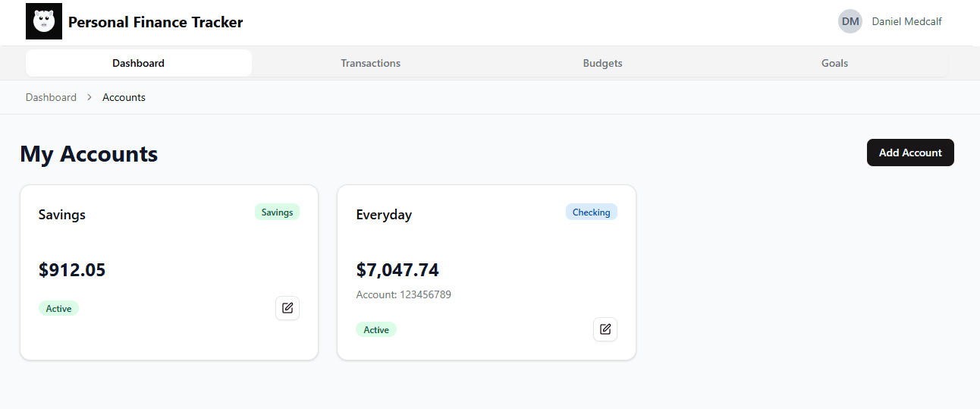The width and height of the screenshot is (980, 409).
Task: Click the Active status on Everyday card
Action: pyautogui.click(x=376, y=329)
